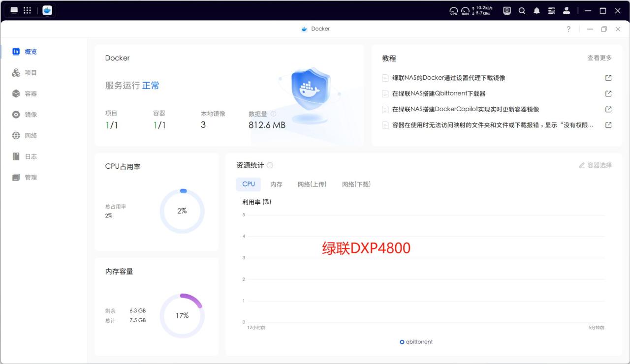Open the 网络 network section
Screen dimensions: 630x364
[25, 135]
